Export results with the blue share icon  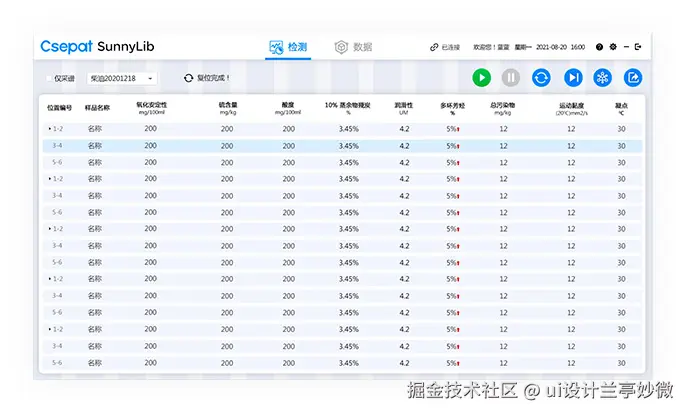click(633, 78)
